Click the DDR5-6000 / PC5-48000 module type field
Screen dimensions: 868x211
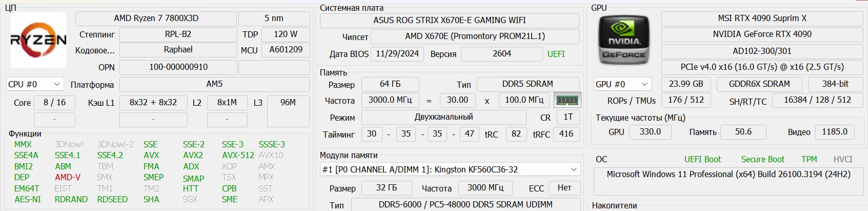[x=465, y=204]
